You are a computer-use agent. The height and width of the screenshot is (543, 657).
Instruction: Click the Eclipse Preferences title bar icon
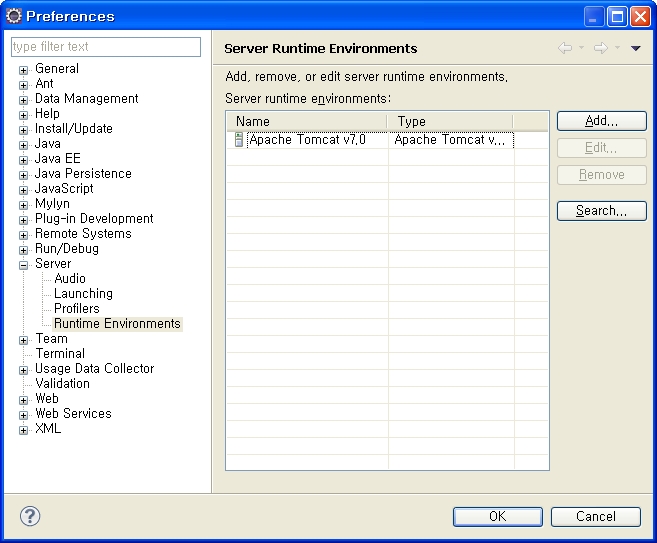[14, 16]
